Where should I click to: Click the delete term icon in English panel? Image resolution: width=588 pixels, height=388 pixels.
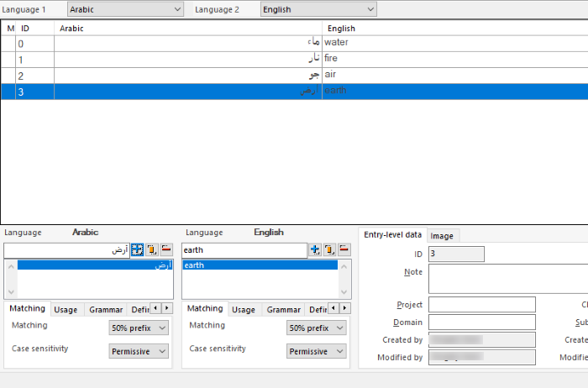tap(344, 250)
